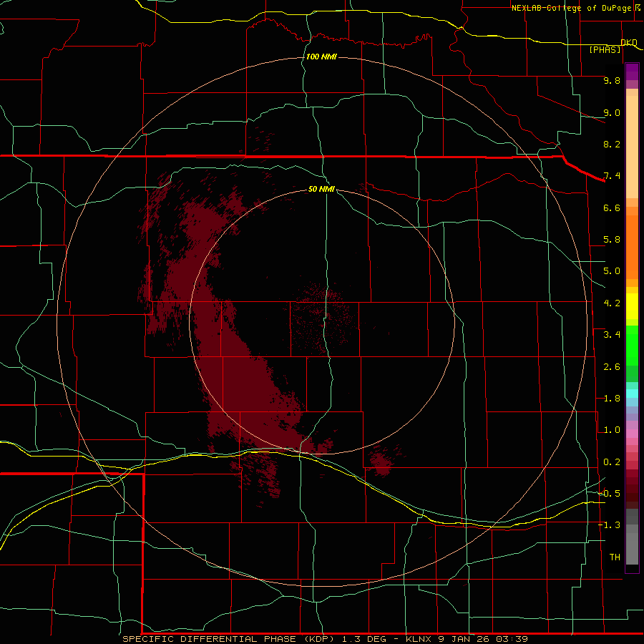Viewport: 644px width, 644px height.
Task: Click the 8.2 scale value
Action: [612, 144]
